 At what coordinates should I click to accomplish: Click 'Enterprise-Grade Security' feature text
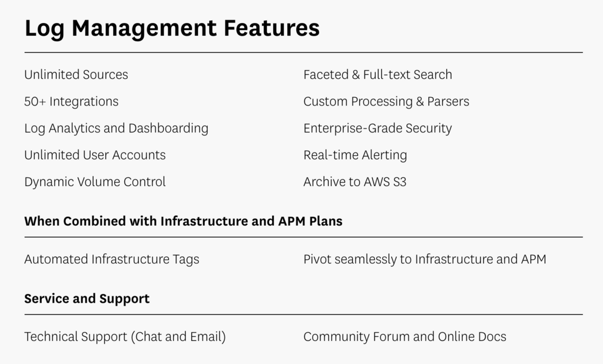click(377, 128)
